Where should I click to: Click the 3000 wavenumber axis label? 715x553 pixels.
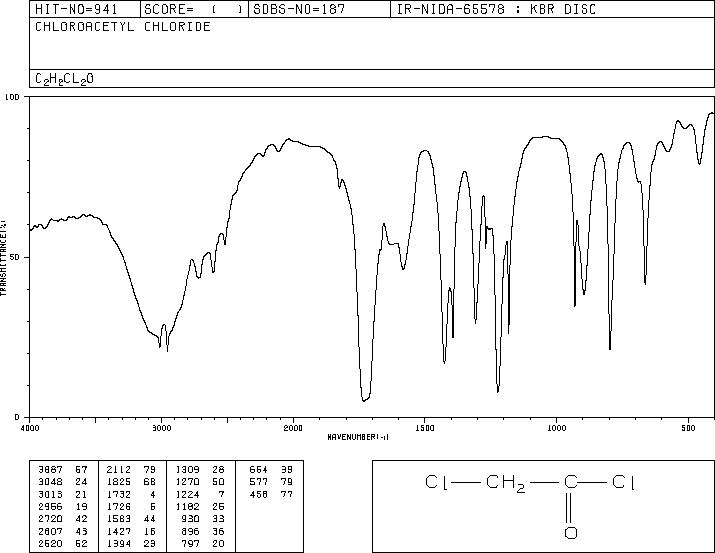click(161, 428)
